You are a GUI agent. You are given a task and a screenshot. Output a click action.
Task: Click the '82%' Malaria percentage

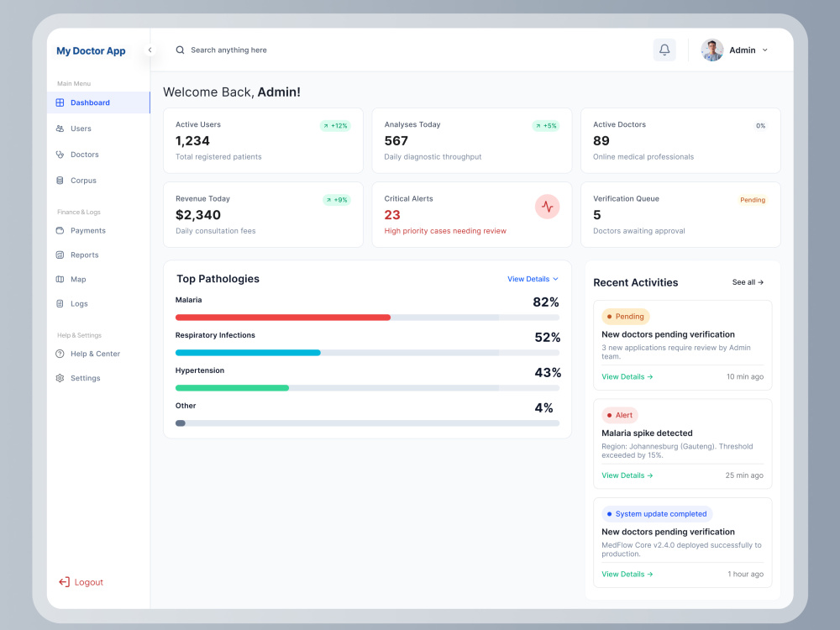pos(546,302)
